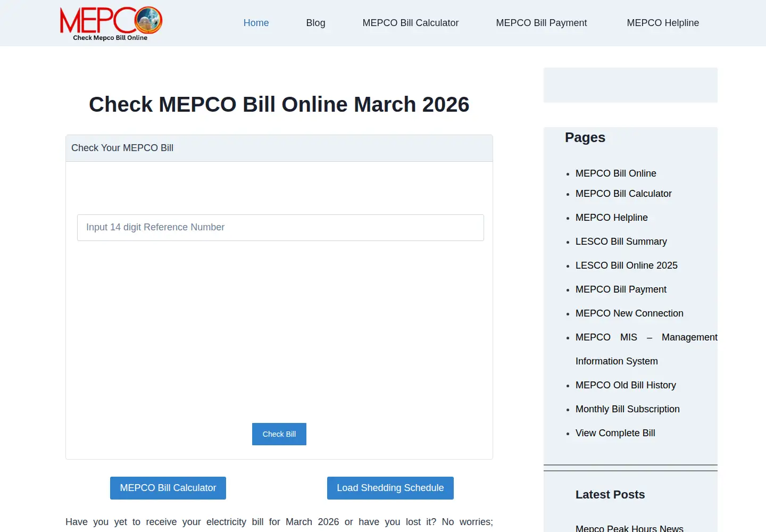
Task: Focus the 14 digit Reference Number field
Action: pos(280,228)
